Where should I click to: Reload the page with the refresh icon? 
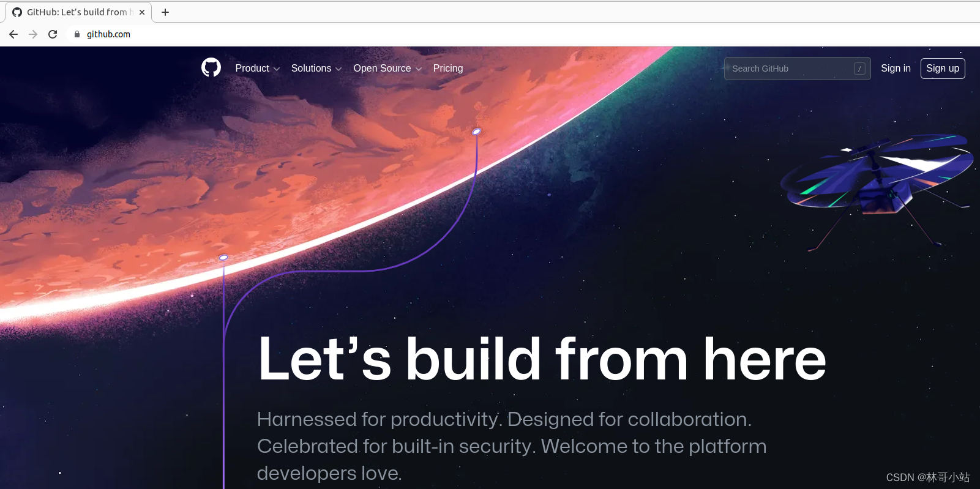click(x=53, y=34)
